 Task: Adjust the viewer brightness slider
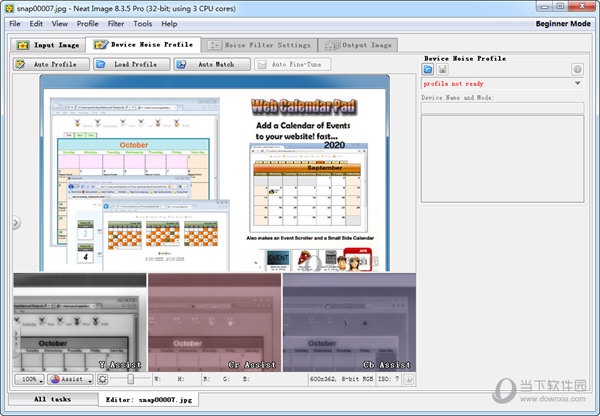(x=130, y=379)
